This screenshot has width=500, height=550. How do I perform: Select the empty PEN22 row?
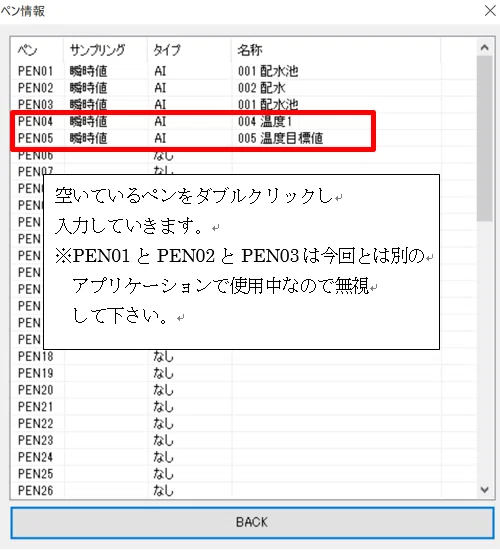pyautogui.click(x=243, y=424)
